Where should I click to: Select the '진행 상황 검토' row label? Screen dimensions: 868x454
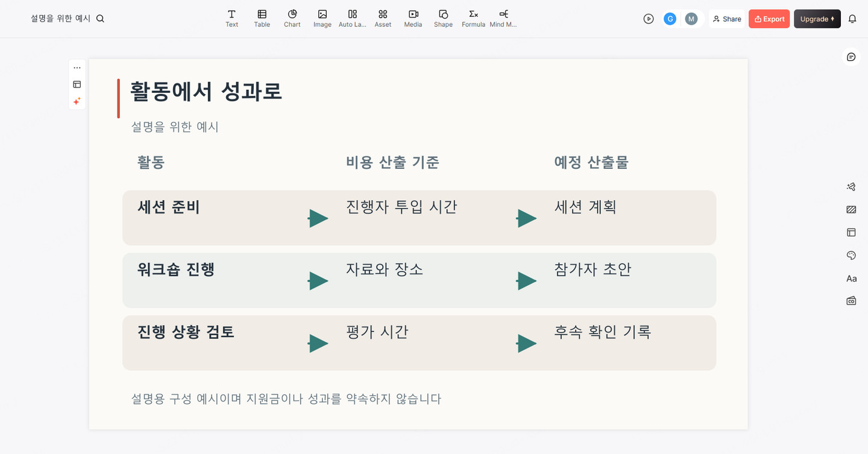(x=186, y=332)
